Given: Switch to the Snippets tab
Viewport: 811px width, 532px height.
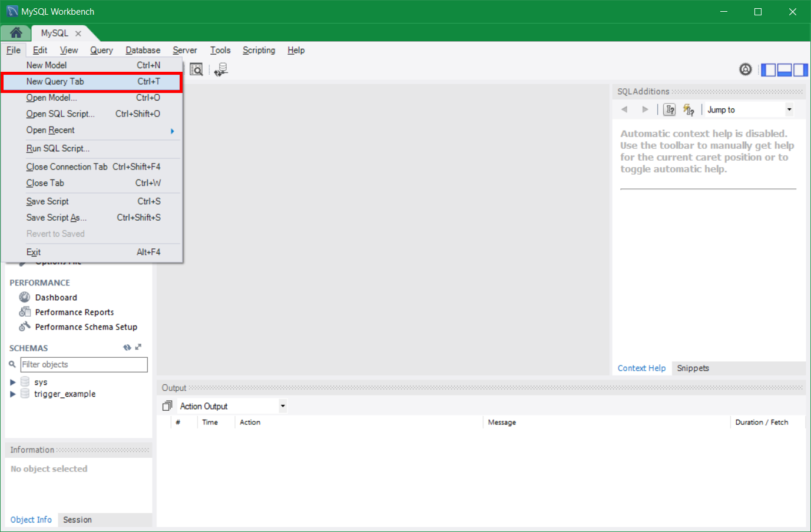Looking at the screenshot, I should point(693,368).
